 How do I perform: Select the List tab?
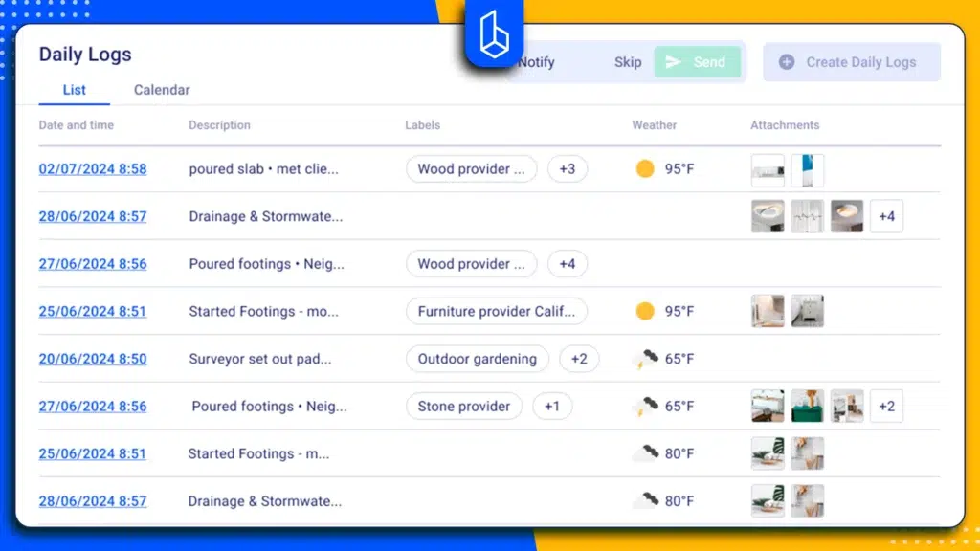pos(73,90)
